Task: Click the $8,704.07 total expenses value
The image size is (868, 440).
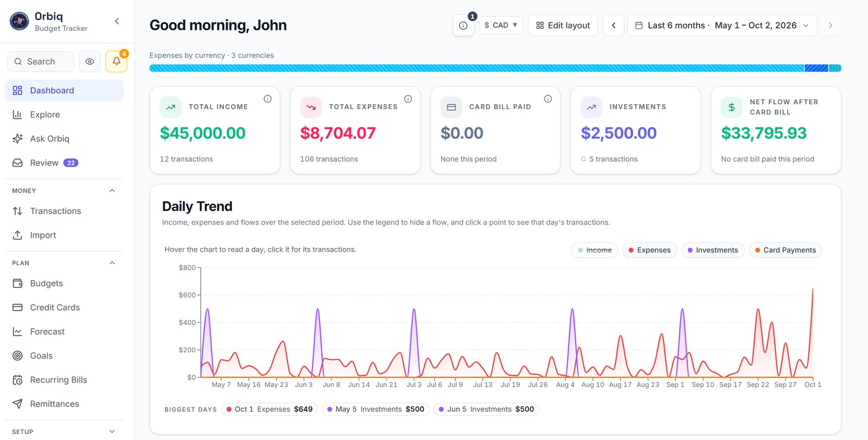Action: (x=338, y=133)
